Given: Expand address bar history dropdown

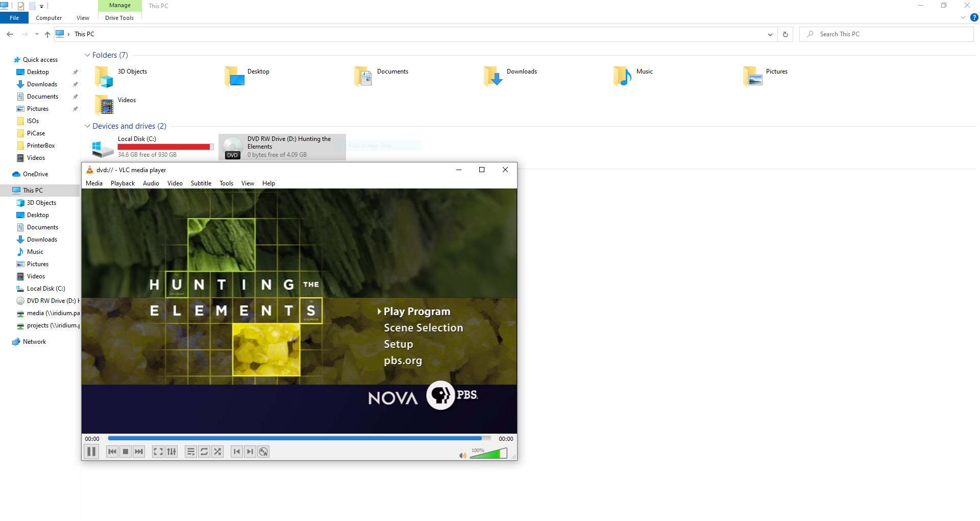Looking at the screenshot, I should 770,34.
